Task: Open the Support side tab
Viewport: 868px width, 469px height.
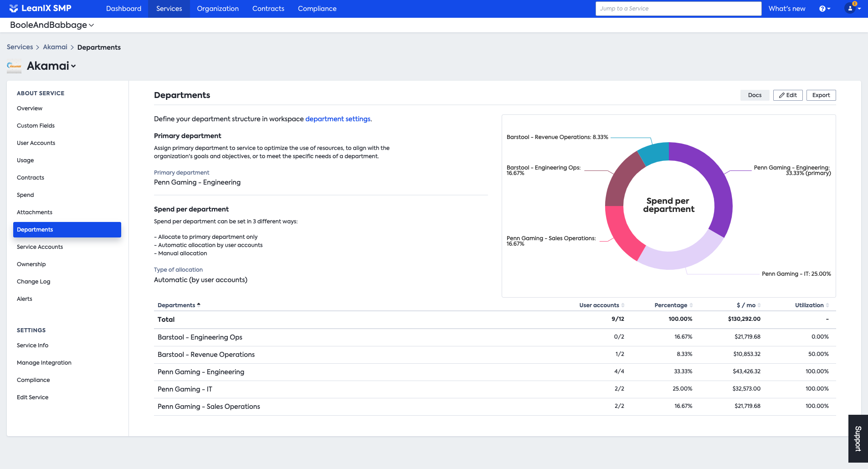Action: tap(858, 438)
